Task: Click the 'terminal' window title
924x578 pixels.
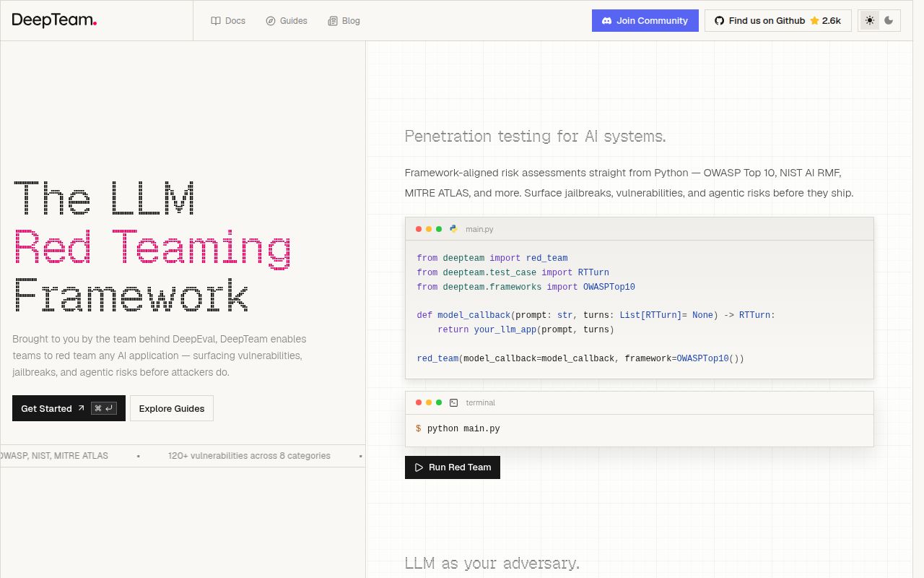Action: tap(481, 402)
